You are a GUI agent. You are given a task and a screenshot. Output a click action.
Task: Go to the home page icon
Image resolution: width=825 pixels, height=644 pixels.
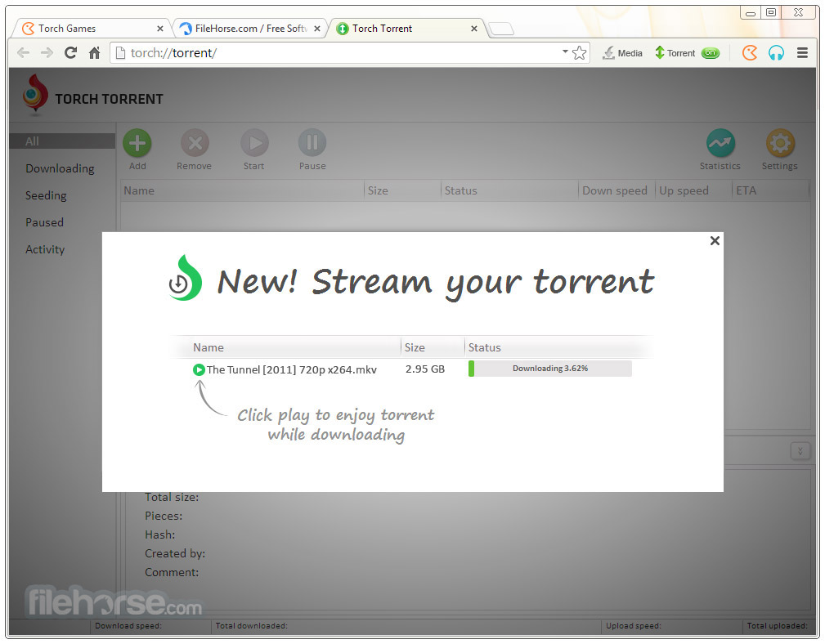pos(94,52)
